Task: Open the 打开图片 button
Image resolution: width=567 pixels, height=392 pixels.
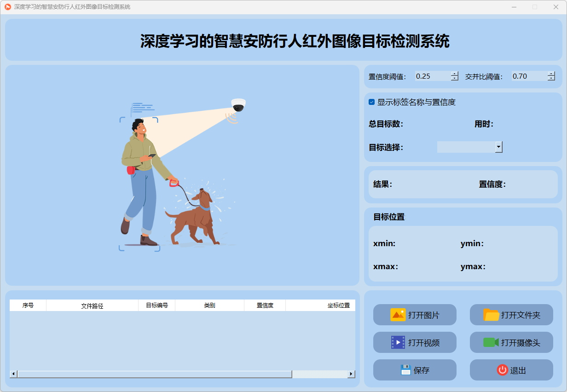Action: coord(415,315)
